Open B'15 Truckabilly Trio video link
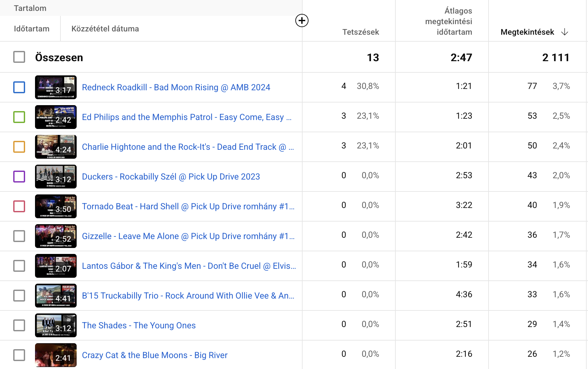Screen dimensions: 588x369 [188, 296]
